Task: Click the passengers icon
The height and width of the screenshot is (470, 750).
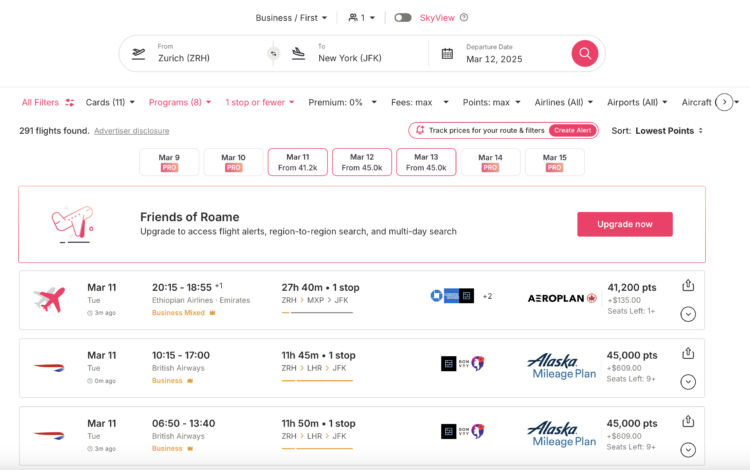Action: click(x=353, y=18)
